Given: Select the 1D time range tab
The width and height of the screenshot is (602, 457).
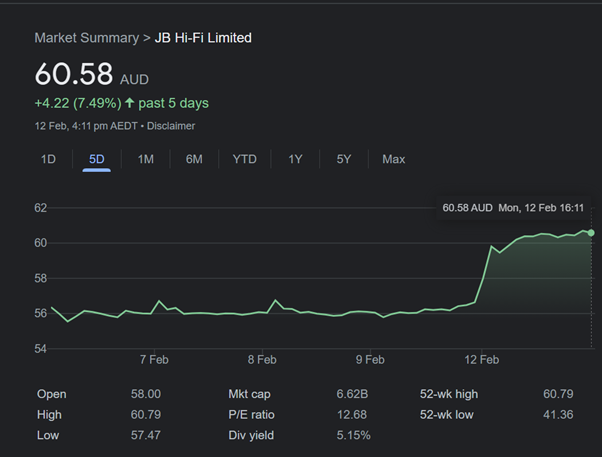Looking at the screenshot, I should pos(48,159).
